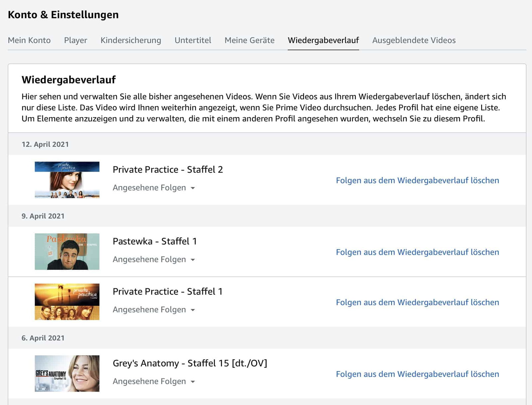
Task: Go to the Untertitel tab
Action: point(193,40)
